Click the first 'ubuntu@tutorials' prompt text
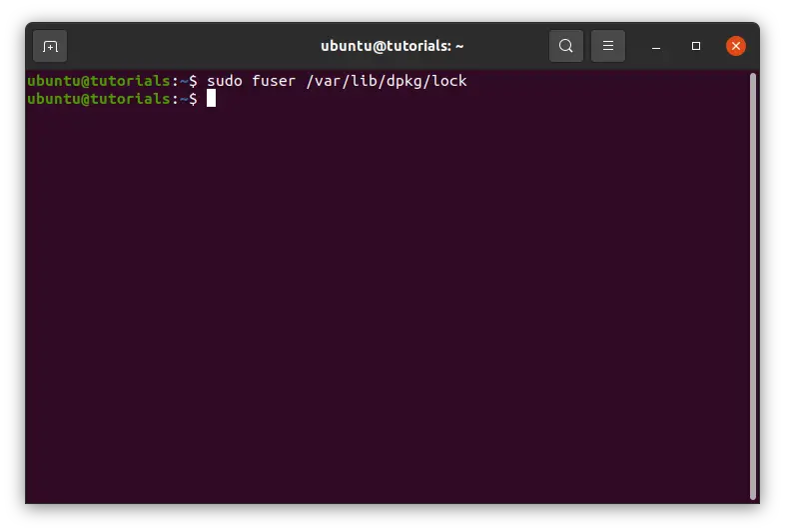785x532 pixels. pos(99,81)
